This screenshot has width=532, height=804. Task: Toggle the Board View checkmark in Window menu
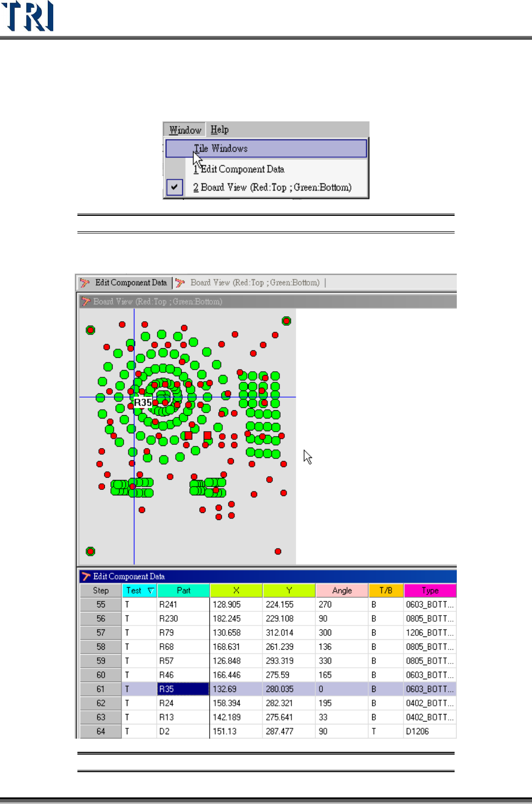click(x=174, y=187)
